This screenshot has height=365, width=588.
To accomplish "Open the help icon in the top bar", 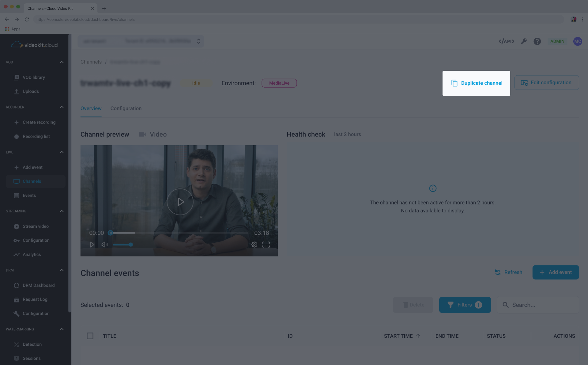I will pyautogui.click(x=537, y=41).
